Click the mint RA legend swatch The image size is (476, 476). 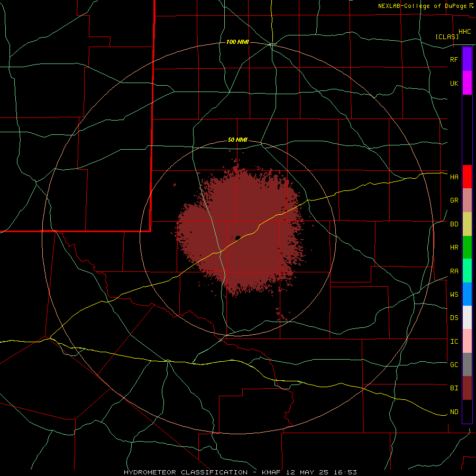tap(467, 270)
